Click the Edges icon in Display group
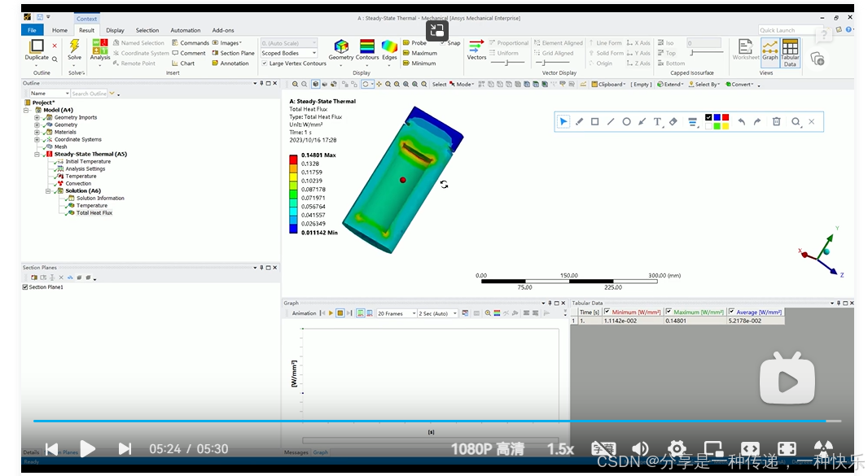The width and height of the screenshot is (868, 476). pyautogui.click(x=389, y=49)
